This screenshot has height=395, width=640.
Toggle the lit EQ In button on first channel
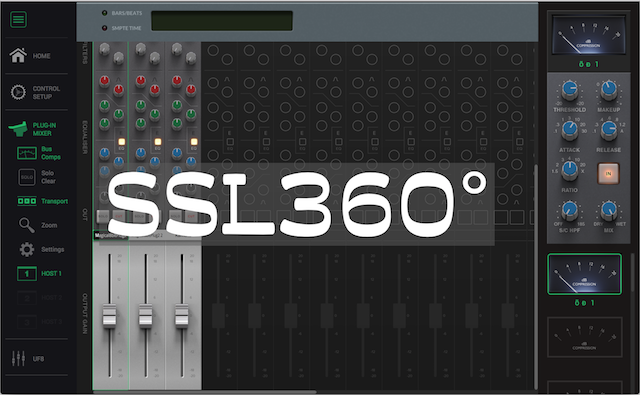[x=121, y=142]
